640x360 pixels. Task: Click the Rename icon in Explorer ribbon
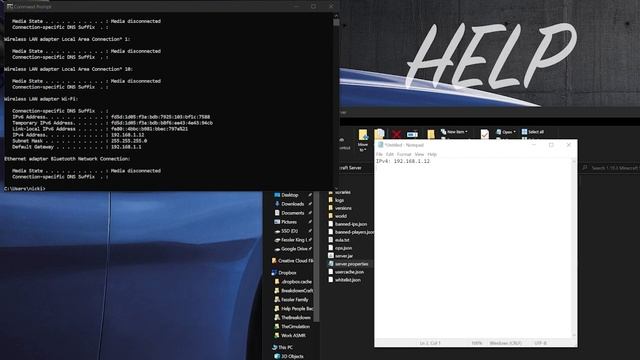(412, 134)
